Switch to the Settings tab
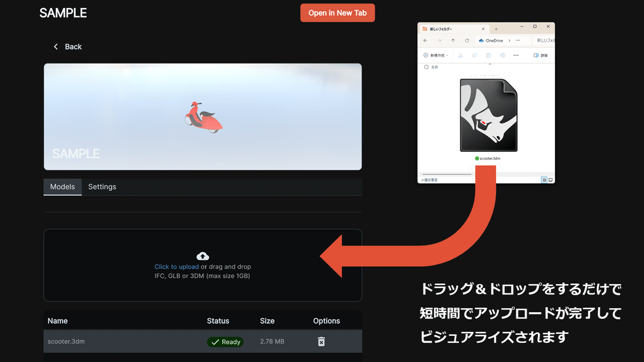644x362 pixels. click(102, 187)
